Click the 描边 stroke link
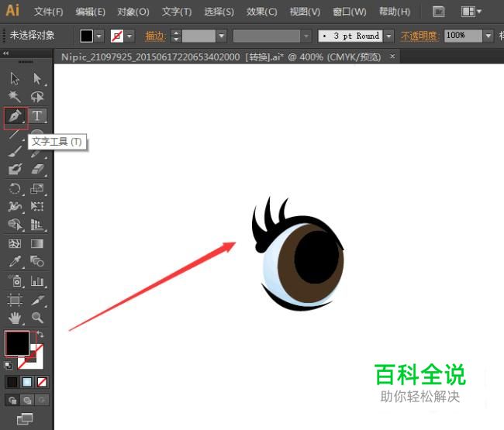The image size is (504, 430). (x=155, y=36)
